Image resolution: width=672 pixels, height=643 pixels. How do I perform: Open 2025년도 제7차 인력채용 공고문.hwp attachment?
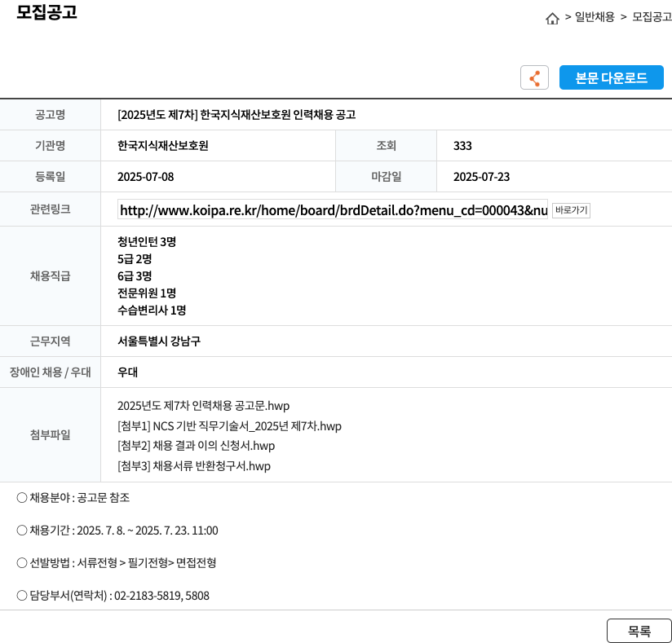pyautogui.click(x=204, y=406)
